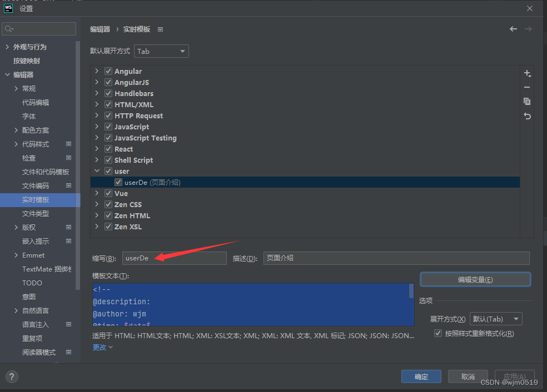Click the project icon next to 版权
Image resolution: width=547 pixels, height=392 pixels.
click(x=69, y=227)
